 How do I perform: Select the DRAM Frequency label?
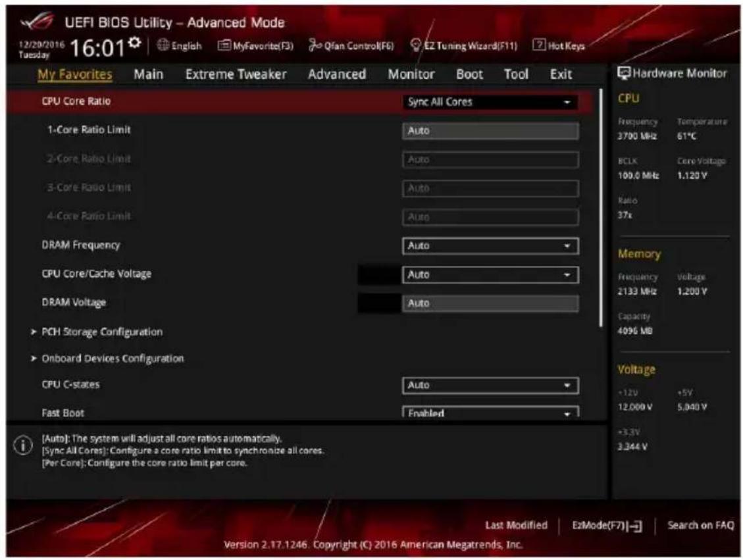pos(81,245)
